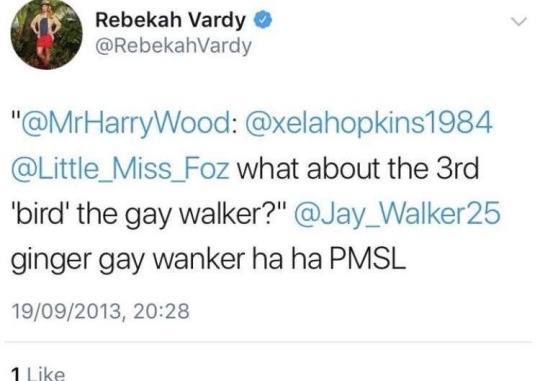The height and width of the screenshot is (381, 540).
Task: Open the @Little_Miss_Foz mention
Action: point(120,169)
